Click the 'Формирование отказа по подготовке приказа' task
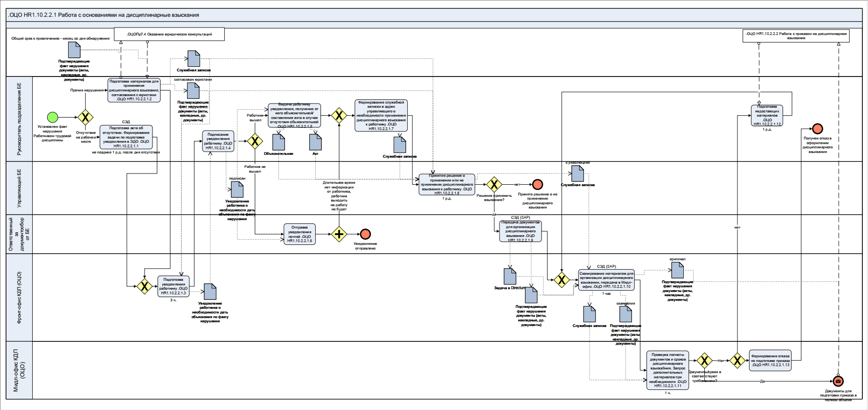 click(x=770, y=360)
